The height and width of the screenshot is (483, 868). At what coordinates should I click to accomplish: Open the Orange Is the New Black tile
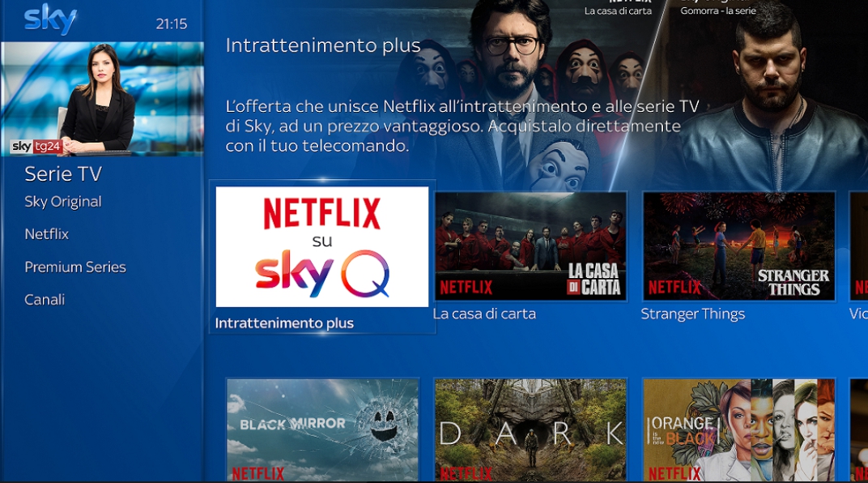click(739, 430)
